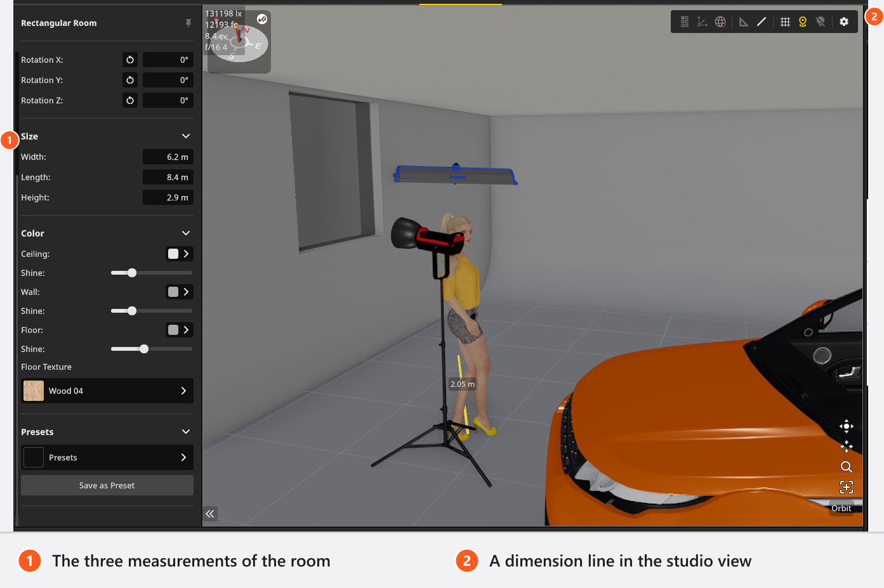Image resolution: width=884 pixels, height=588 pixels.
Task: Click the Wood 04 texture thumbnail
Action: [34, 391]
